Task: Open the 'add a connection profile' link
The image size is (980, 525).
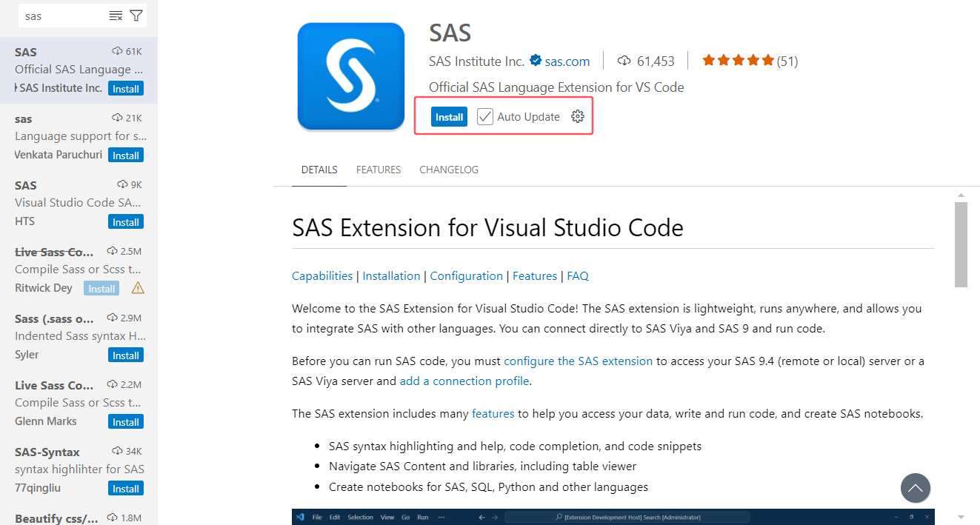Action: 464,381
